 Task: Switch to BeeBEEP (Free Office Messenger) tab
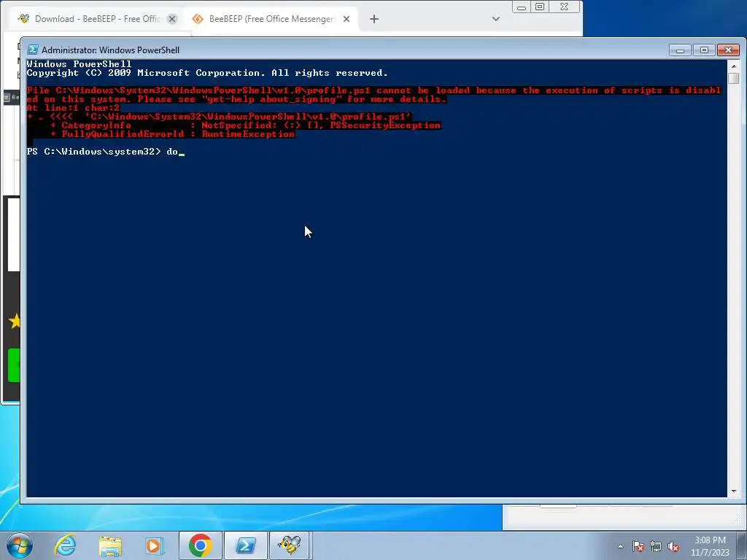[x=271, y=19]
